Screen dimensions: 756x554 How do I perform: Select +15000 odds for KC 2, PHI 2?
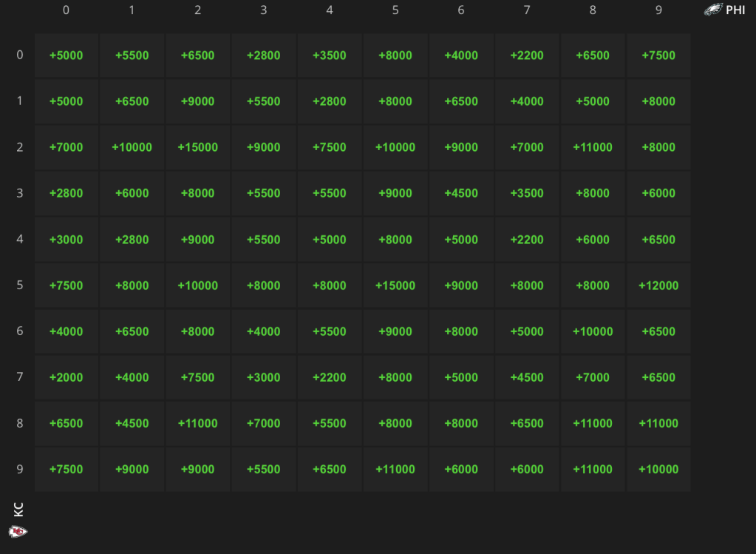[x=197, y=147]
